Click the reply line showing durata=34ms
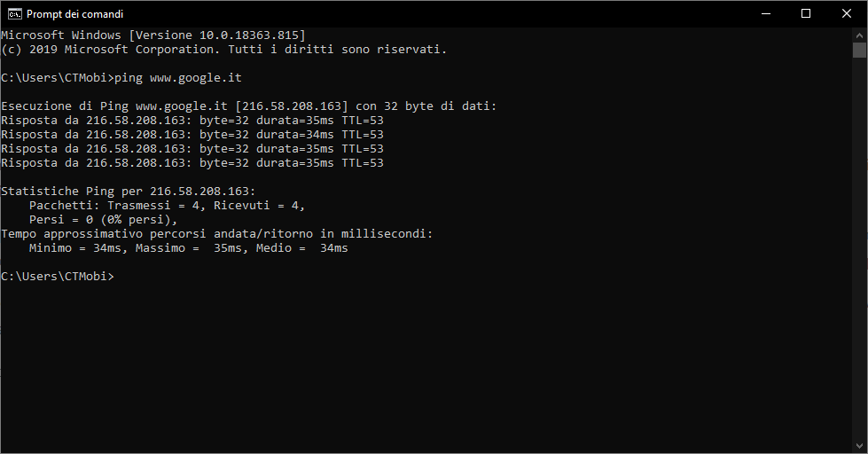Image resolution: width=868 pixels, height=454 pixels. pos(192,135)
